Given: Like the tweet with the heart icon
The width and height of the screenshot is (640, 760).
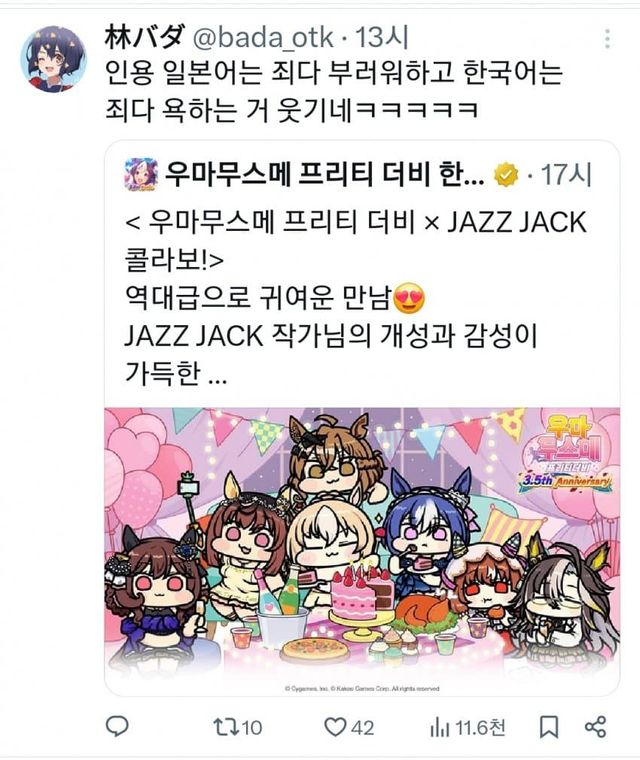Looking at the screenshot, I should 335,727.
